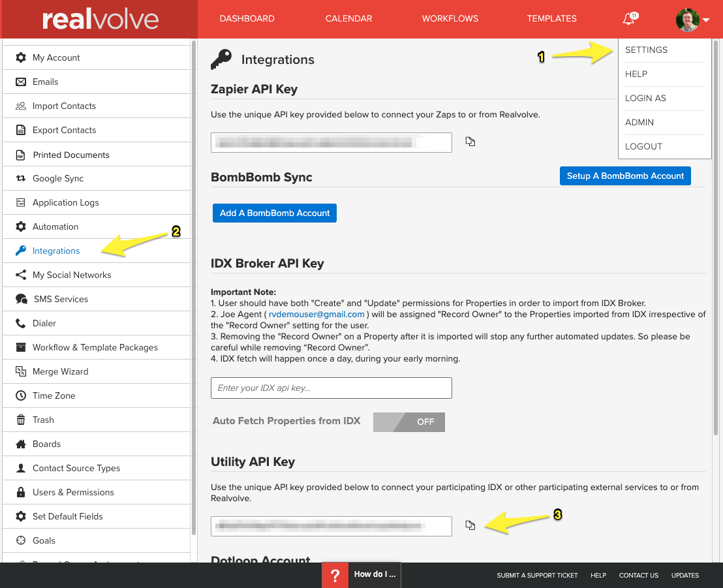Screen dimensions: 723x588
Task: Click the realvolve logo
Action: [x=100, y=20]
